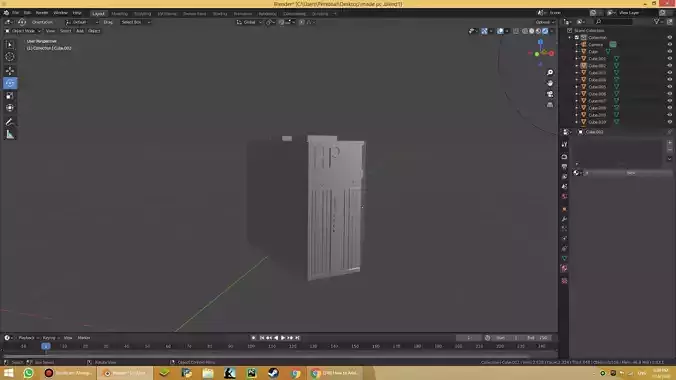
Task: Hide the Cube object in outliner
Action: point(670,52)
